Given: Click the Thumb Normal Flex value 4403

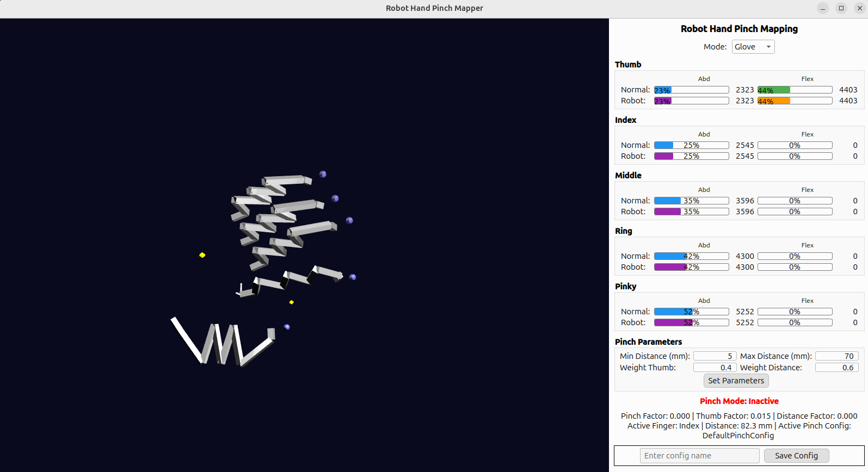Looking at the screenshot, I should coord(848,90).
